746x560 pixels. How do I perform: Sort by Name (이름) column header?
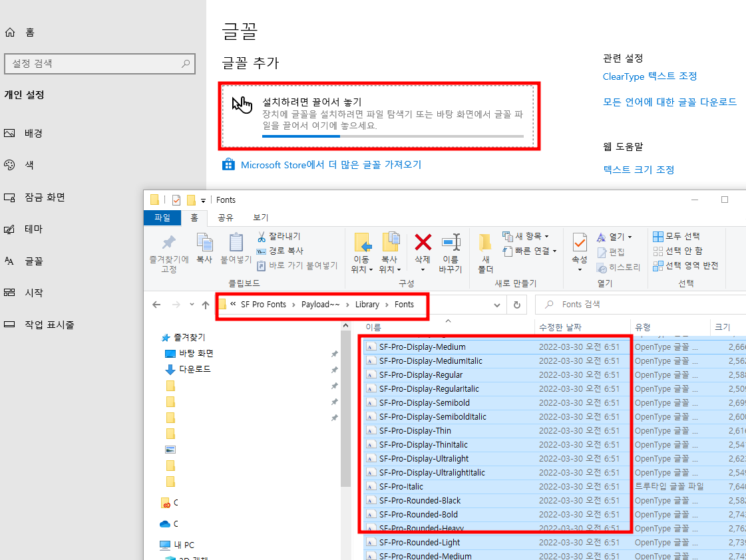(x=373, y=327)
